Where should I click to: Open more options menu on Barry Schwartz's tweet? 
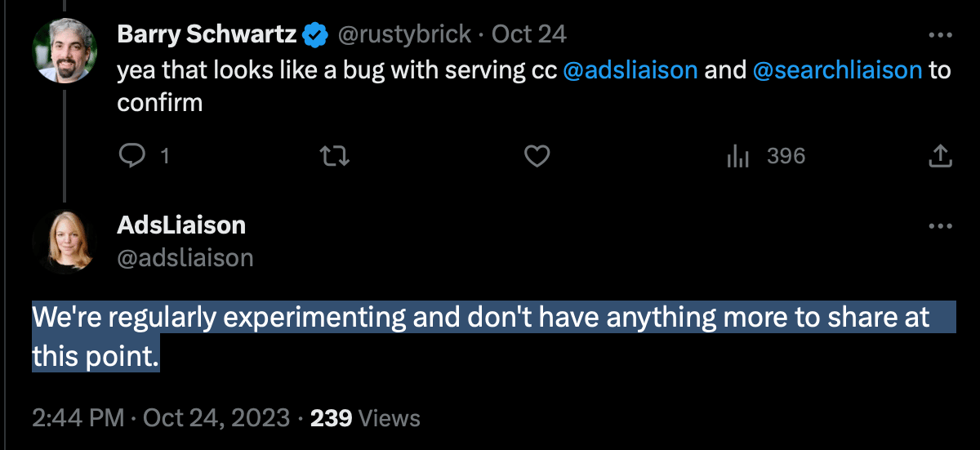(x=941, y=36)
